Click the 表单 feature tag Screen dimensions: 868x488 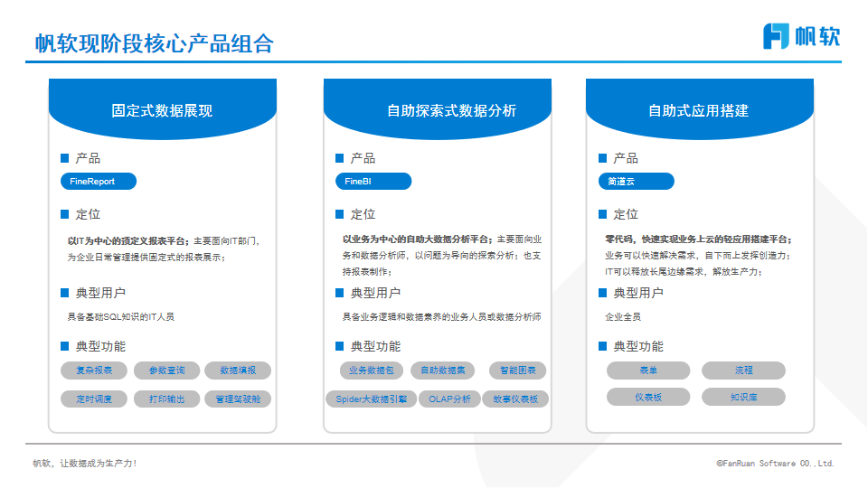(648, 371)
